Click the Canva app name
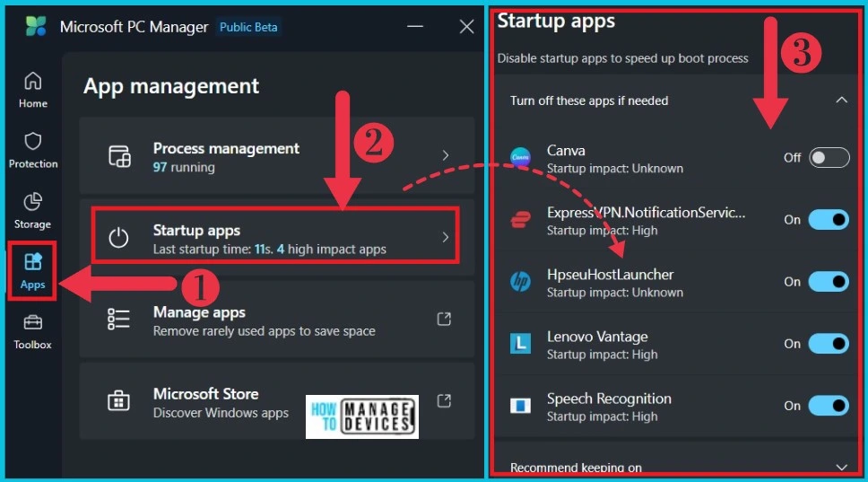Screen dimensions: 868x482 [566, 150]
